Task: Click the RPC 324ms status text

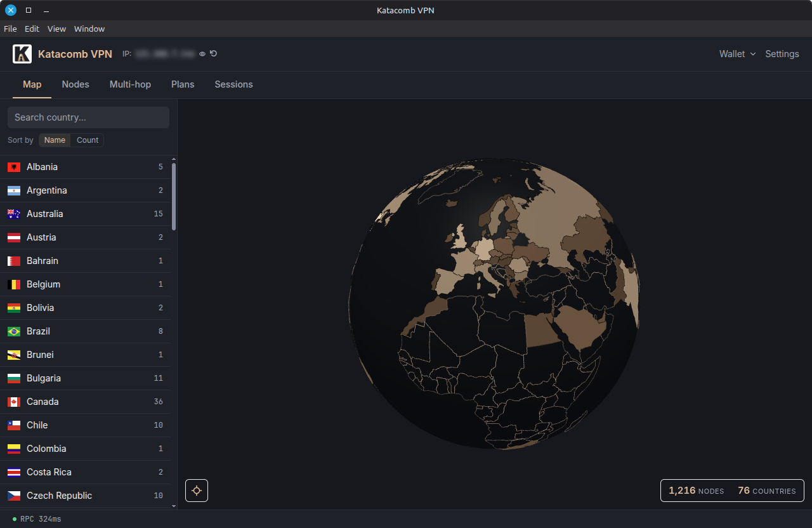Action: 41,519
